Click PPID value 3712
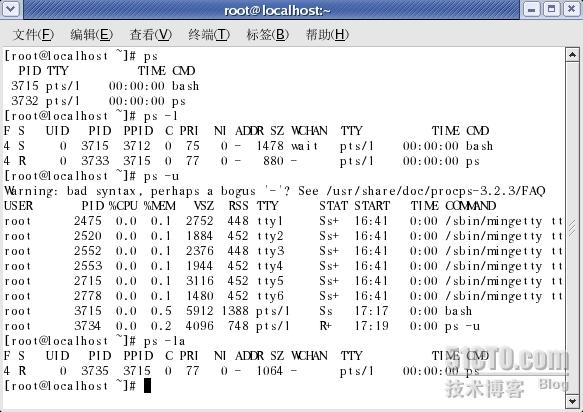Screen dimensions: 583x412 137,146
